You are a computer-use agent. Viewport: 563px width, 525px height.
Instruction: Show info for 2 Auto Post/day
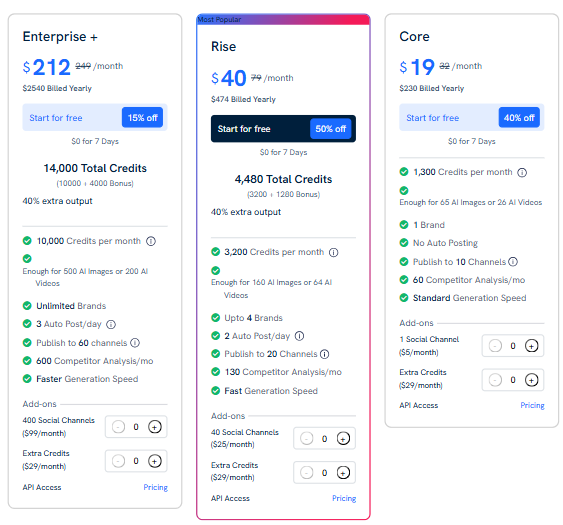tap(299, 336)
